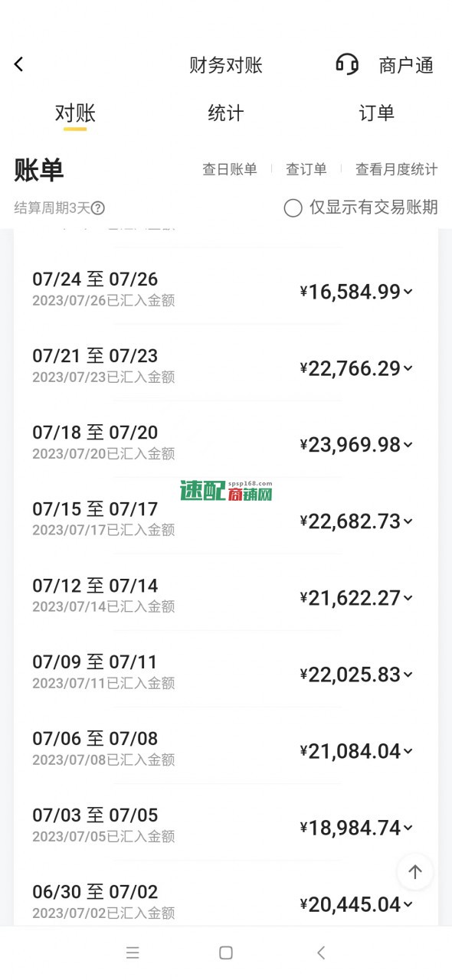The width and height of the screenshot is (452, 980).
Task: Tap the help icon beside 结算周期3天
Action: tap(98, 207)
